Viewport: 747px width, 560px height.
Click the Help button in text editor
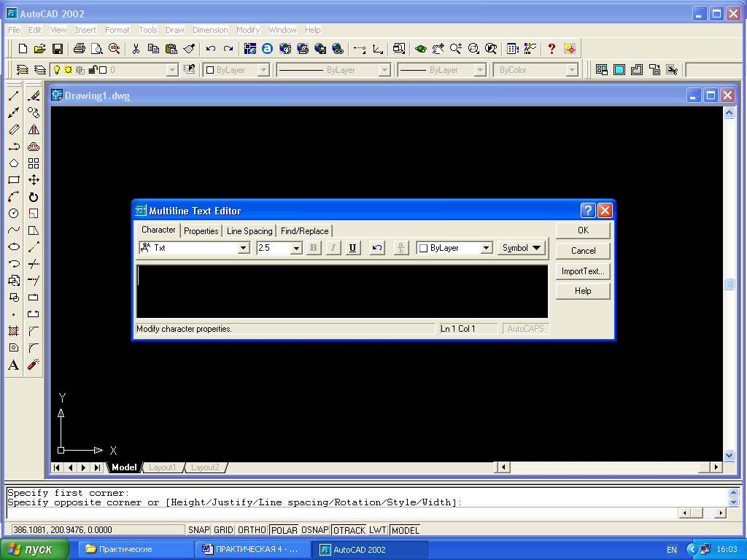point(583,291)
